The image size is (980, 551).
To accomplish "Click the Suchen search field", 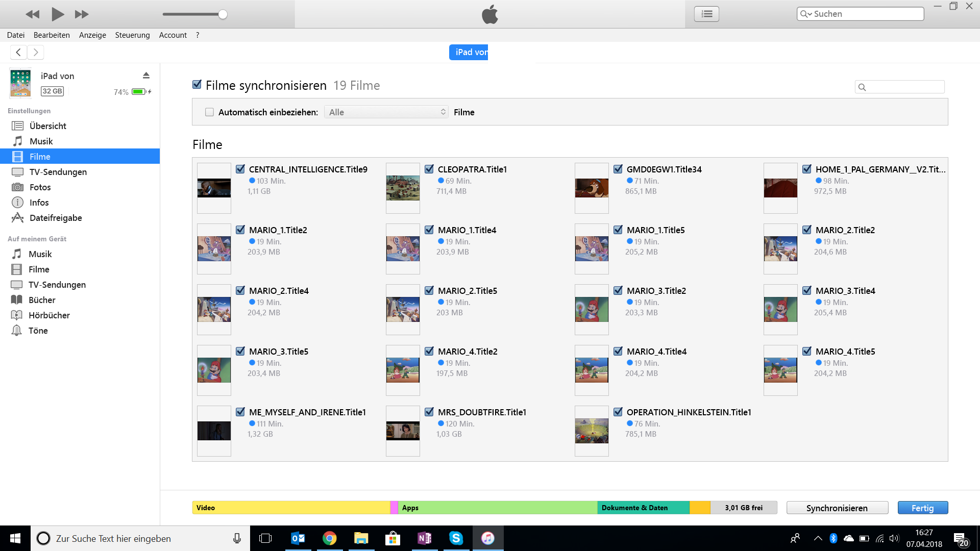I will click(860, 14).
